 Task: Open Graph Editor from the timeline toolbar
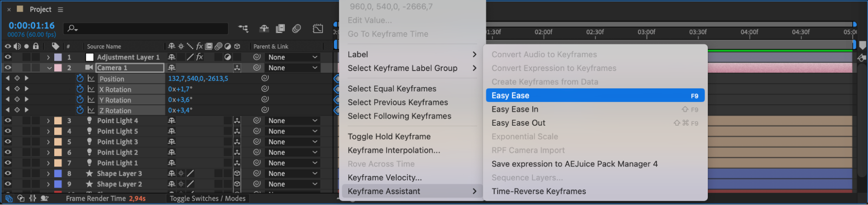[x=318, y=29]
